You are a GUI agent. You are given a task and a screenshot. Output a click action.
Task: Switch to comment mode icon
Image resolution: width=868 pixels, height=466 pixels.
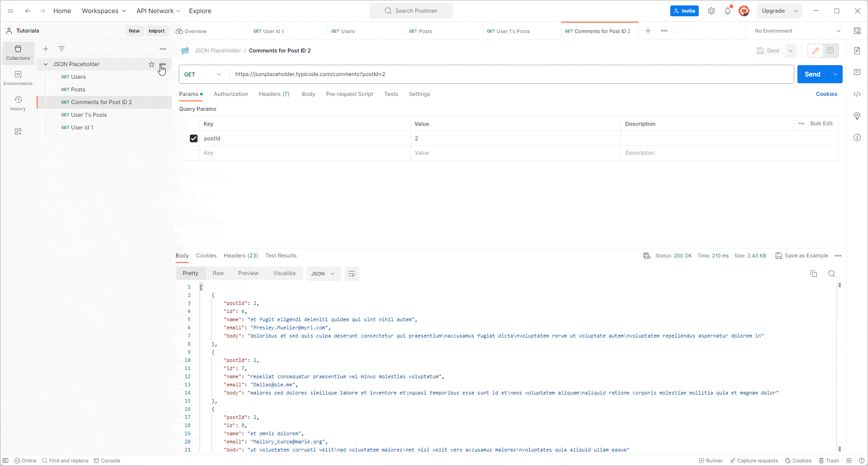830,51
